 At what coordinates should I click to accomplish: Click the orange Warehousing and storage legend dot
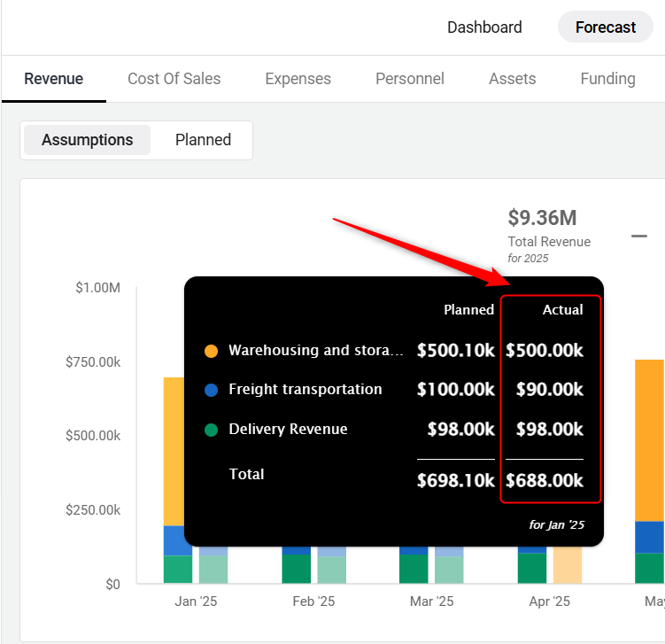click(x=211, y=351)
